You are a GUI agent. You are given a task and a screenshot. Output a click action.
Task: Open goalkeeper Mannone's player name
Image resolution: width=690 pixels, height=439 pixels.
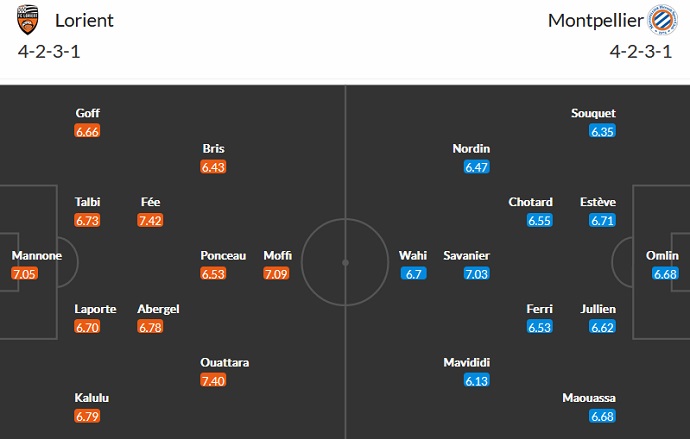click(x=37, y=256)
